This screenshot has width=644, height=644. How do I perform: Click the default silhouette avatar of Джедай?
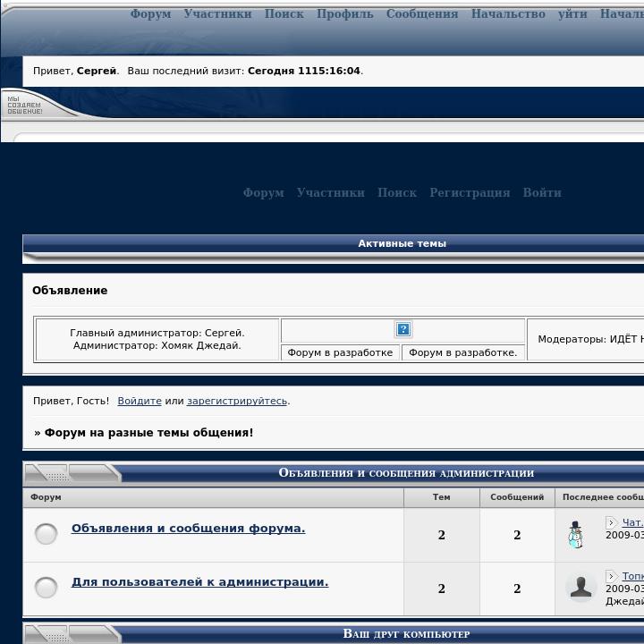(x=580, y=588)
